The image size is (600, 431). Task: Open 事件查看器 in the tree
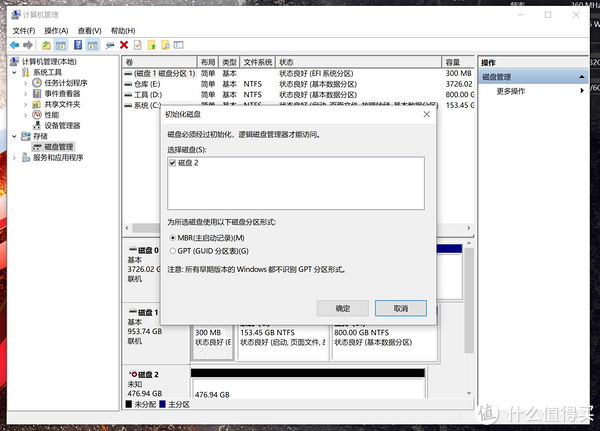pos(62,93)
